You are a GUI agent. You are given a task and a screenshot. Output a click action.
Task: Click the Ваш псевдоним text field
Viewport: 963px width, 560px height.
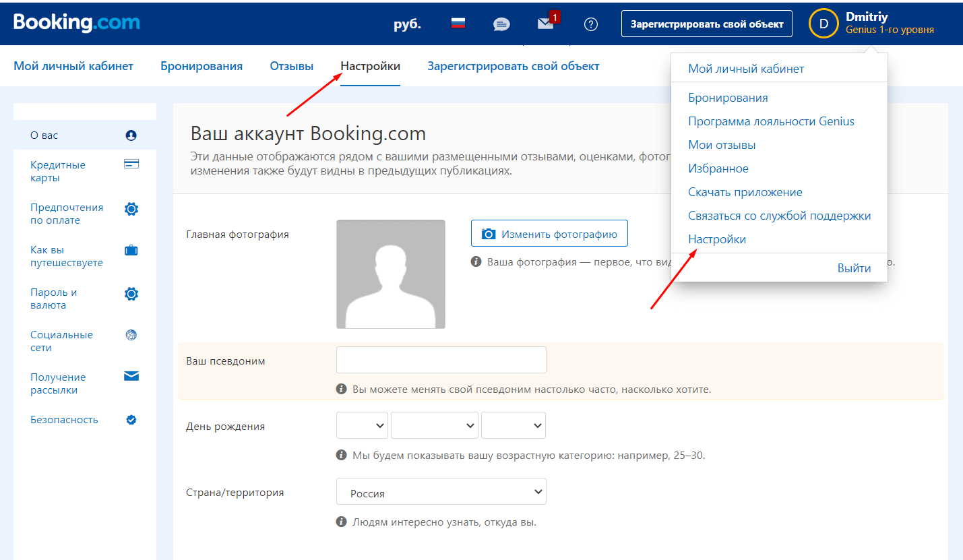pyautogui.click(x=441, y=360)
